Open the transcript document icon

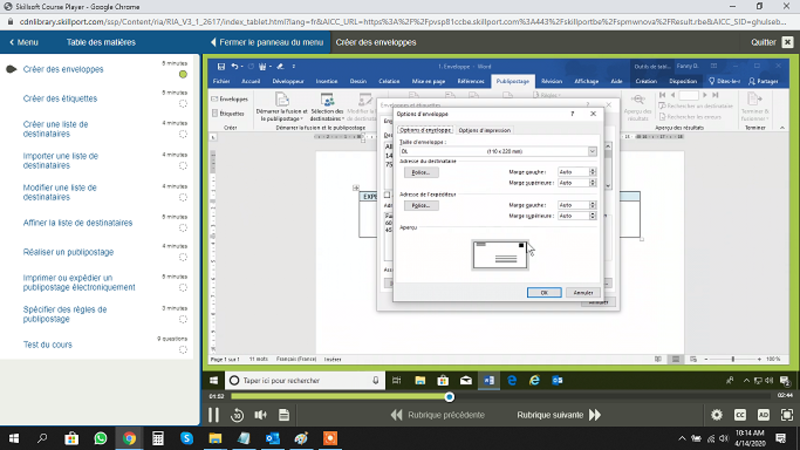pyautogui.click(x=284, y=415)
